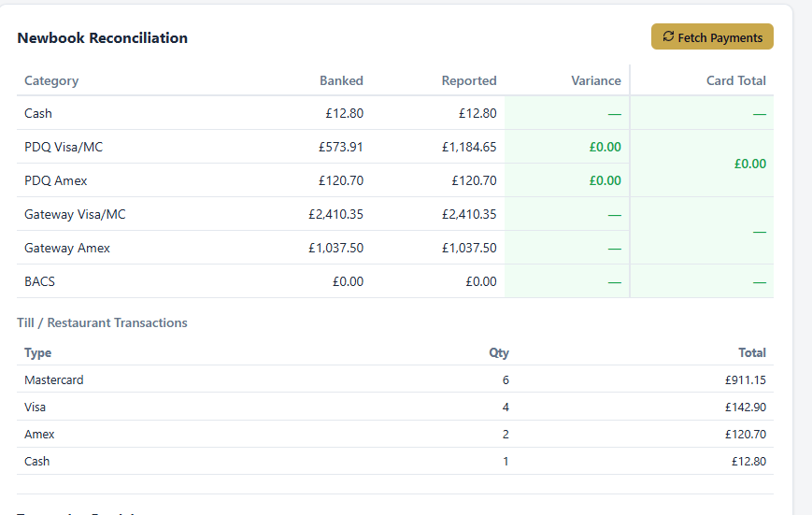Click the Till / Restaurant Transactions heading
This screenshot has height=515, width=812.
point(102,322)
